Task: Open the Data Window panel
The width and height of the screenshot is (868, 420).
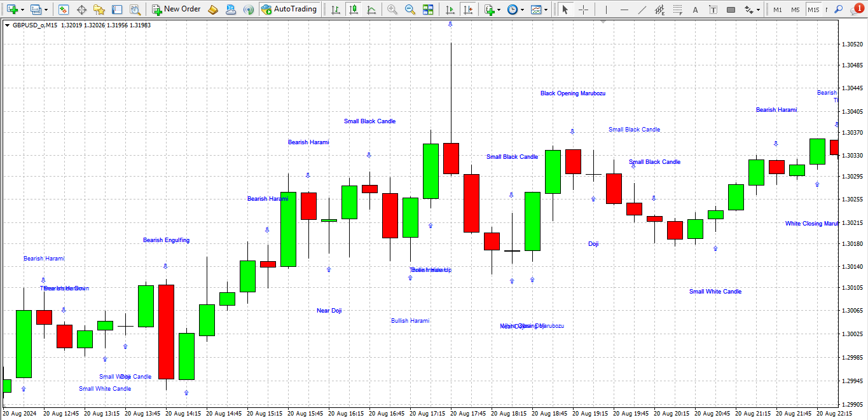Action: click(x=81, y=10)
